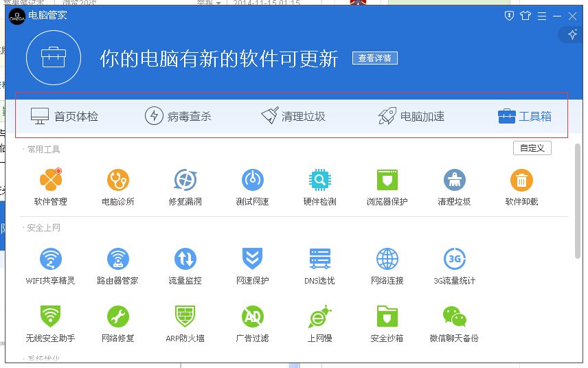Switch to 清理垃圾 tab
Viewport: 588px width, 368px height.
(293, 116)
